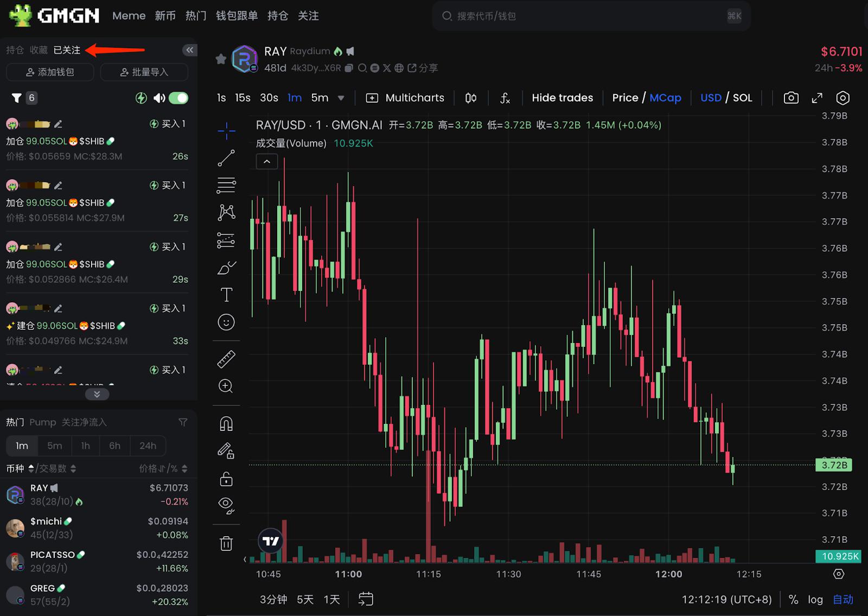Screen dimensions: 868x616
Task: Mute the trade alert sound
Action: [159, 98]
